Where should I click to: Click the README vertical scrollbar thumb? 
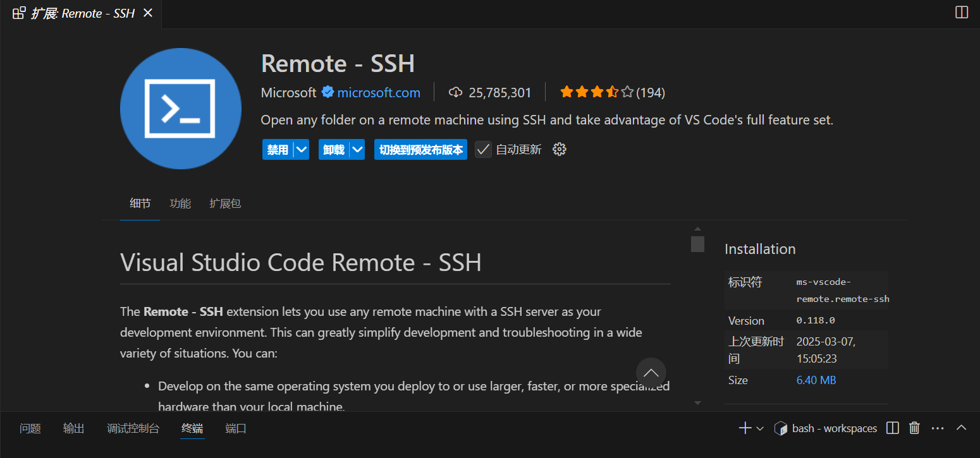[x=697, y=244]
